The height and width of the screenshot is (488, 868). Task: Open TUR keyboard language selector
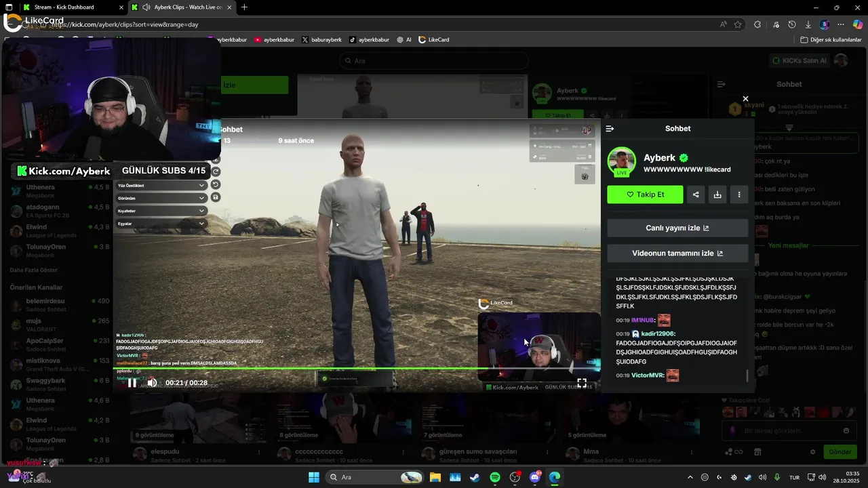coord(794,477)
